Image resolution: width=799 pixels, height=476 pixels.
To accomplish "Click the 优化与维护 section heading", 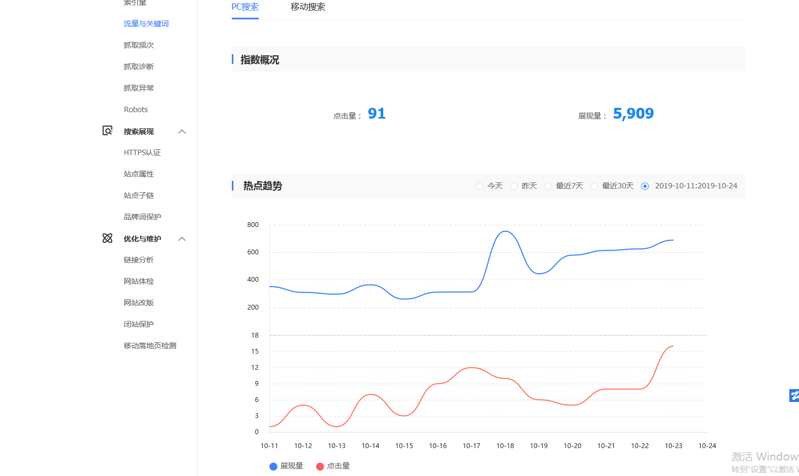I will (142, 239).
